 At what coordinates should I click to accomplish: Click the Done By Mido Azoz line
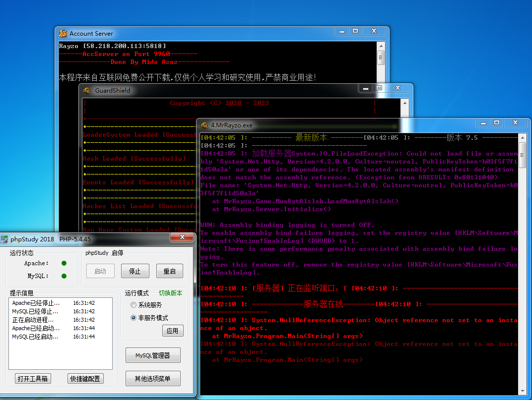pos(144,62)
